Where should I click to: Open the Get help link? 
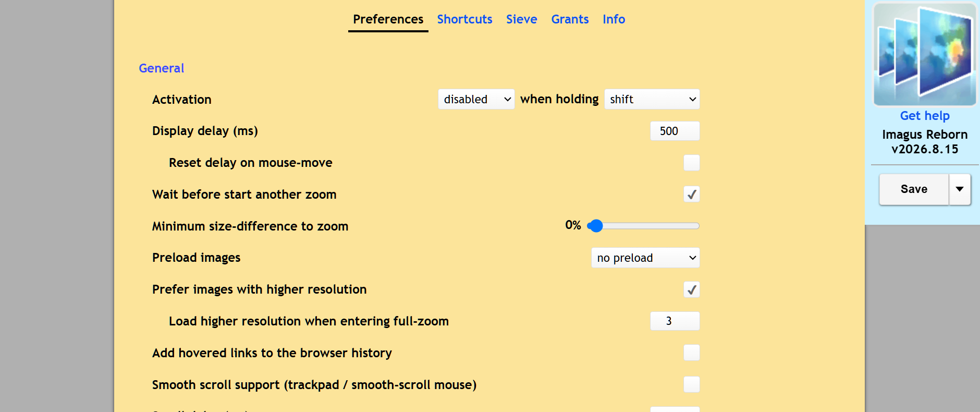[925, 116]
